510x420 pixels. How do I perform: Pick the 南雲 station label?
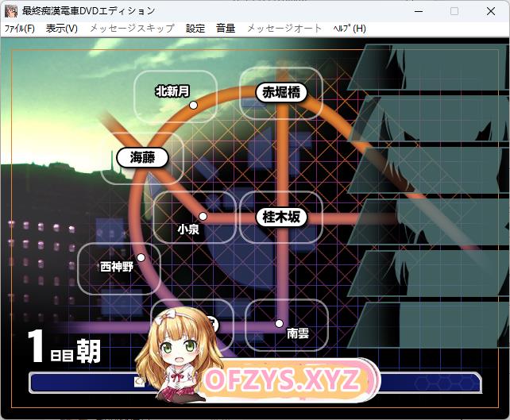pyautogui.click(x=297, y=334)
